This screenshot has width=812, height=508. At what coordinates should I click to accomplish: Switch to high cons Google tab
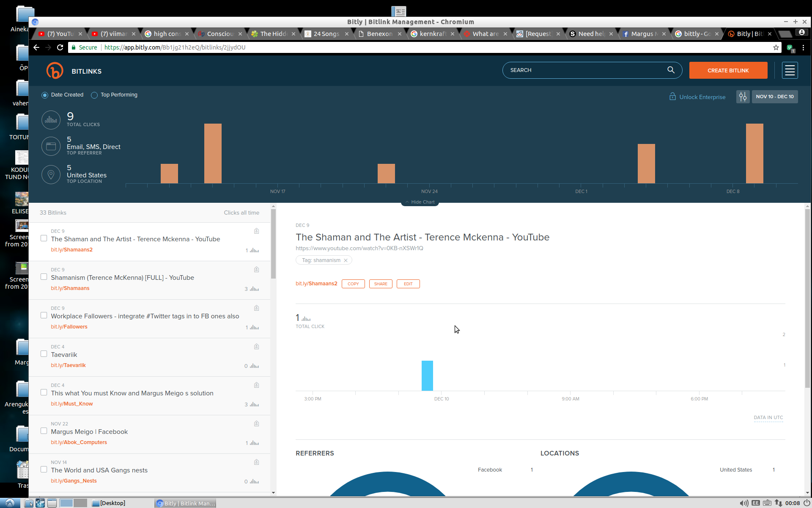pos(167,34)
